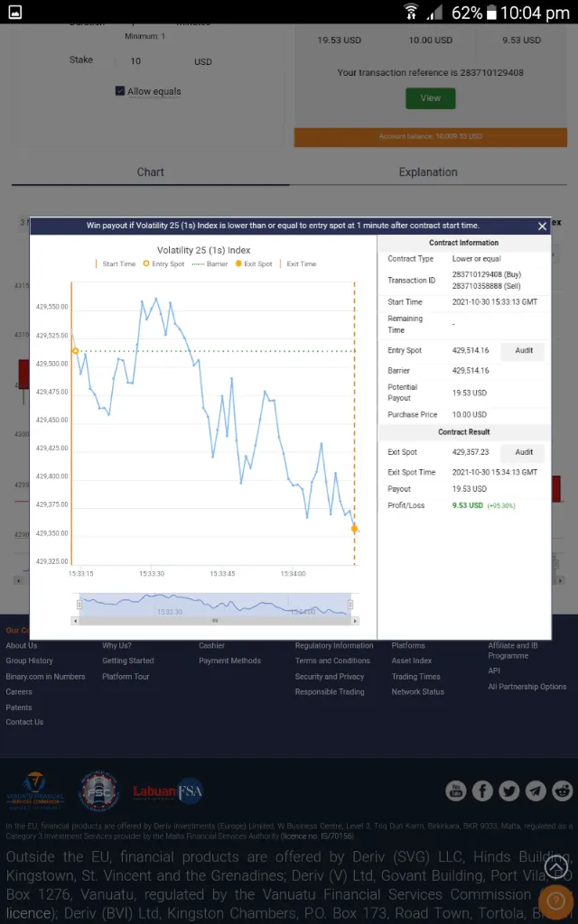Switch to the Chart tab
The height and width of the screenshot is (924, 578).
(x=151, y=172)
